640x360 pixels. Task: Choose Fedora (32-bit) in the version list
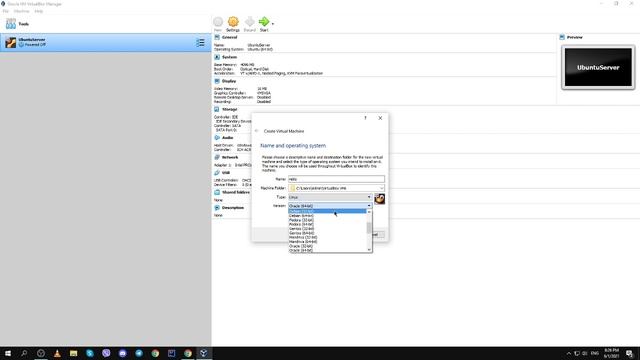click(328, 220)
